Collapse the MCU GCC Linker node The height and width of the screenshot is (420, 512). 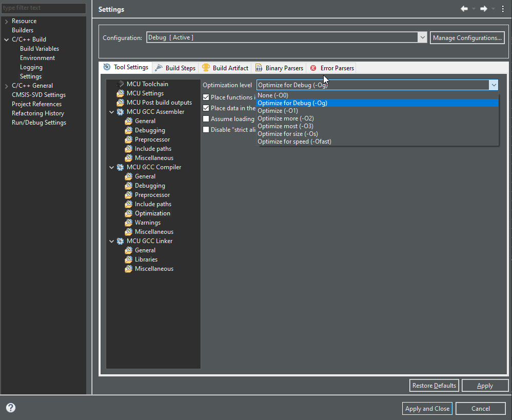click(x=112, y=241)
